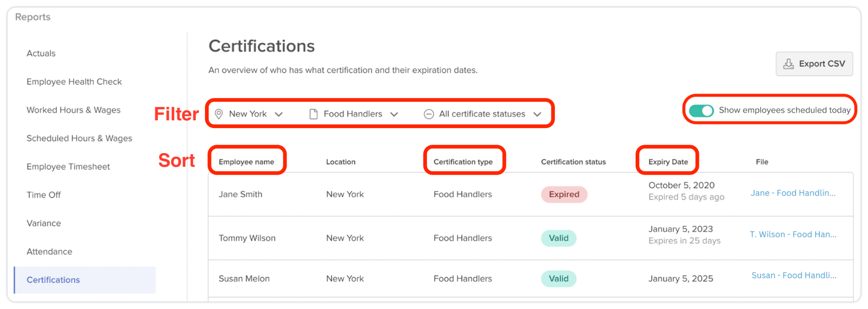
Task: Expand the New York location dropdown chevron
Action: click(x=279, y=114)
